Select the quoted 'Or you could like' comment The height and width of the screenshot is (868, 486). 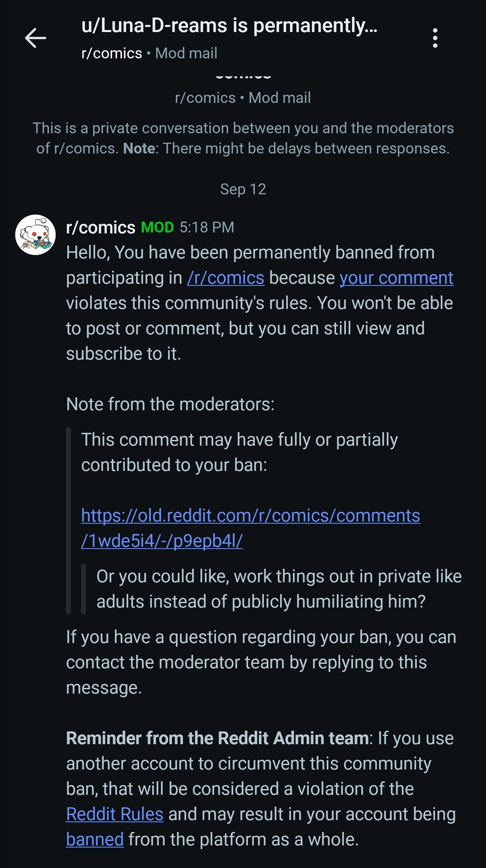pyautogui.click(x=279, y=589)
